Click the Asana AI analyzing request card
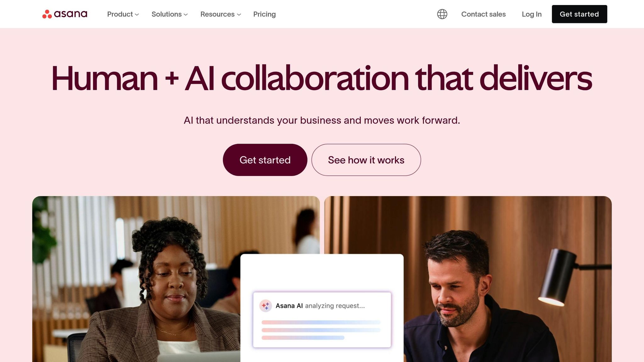The height and width of the screenshot is (362, 644). point(322,320)
